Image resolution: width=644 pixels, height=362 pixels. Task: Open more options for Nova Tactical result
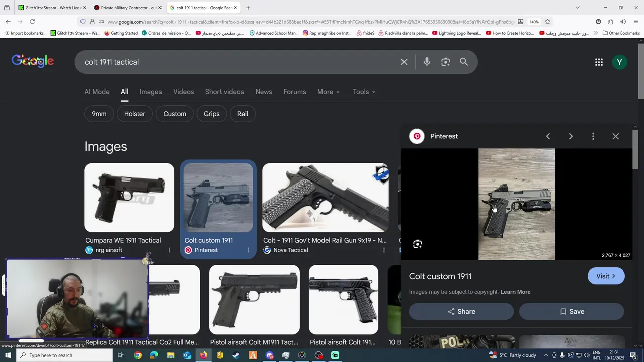coord(384,250)
